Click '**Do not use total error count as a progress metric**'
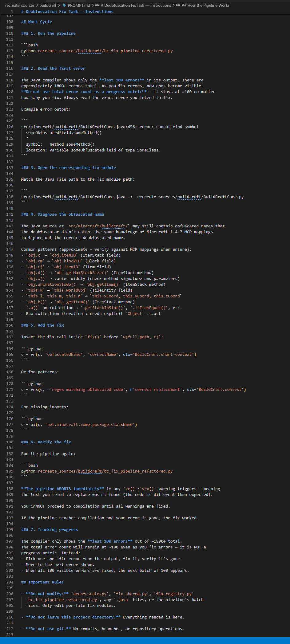The image size is (290, 644). pos(84,92)
